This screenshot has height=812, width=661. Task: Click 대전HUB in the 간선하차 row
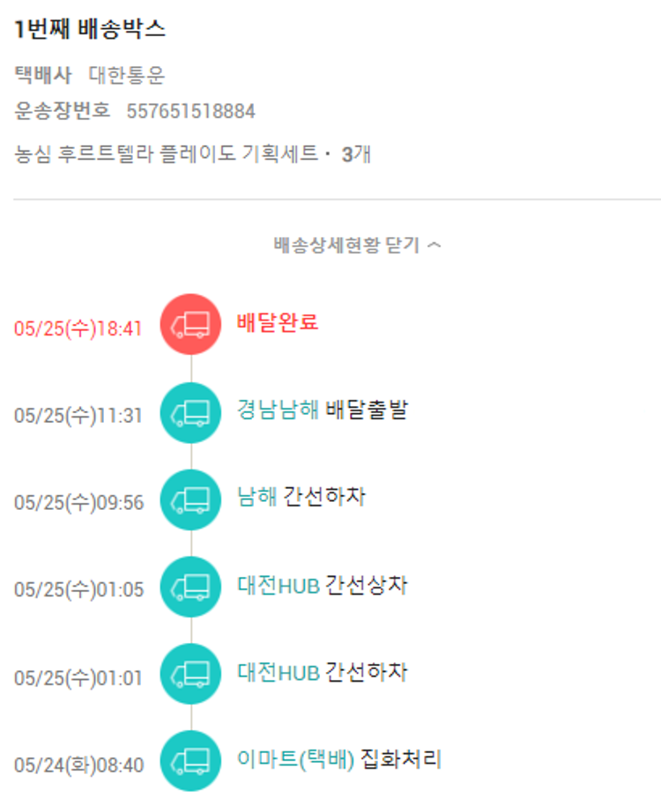click(278, 672)
